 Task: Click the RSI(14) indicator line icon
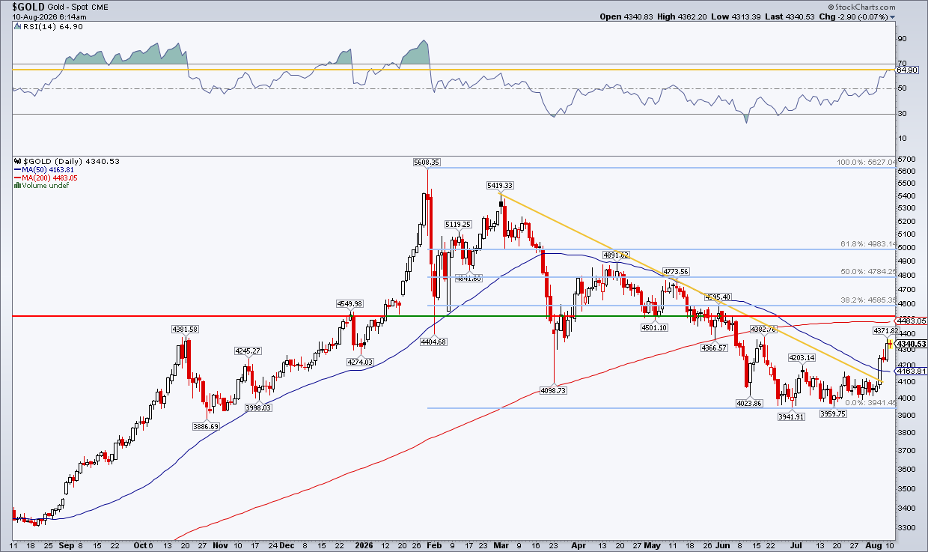pos(17,27)
